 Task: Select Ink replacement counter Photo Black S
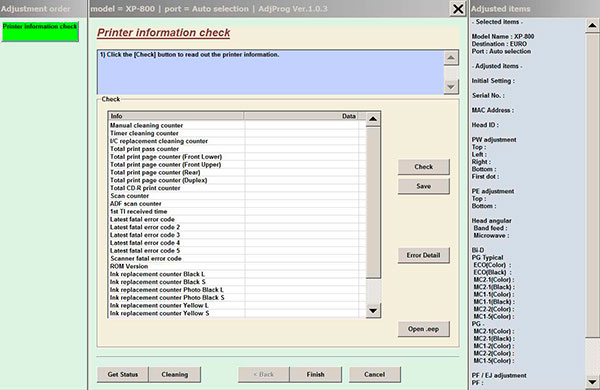pyautogui.click(x=237, y=298)
